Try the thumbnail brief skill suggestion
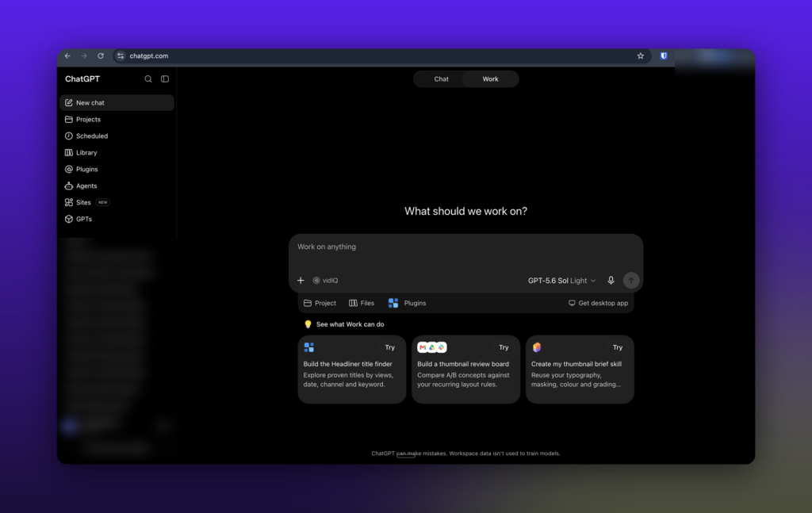The width and height of the screenshot is (812, 513). pos(617,347)
